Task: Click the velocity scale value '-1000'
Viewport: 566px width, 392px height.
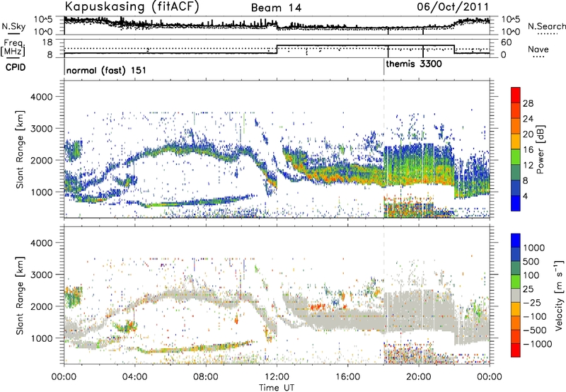Action: pyautogui.click(x=537, y=344)
